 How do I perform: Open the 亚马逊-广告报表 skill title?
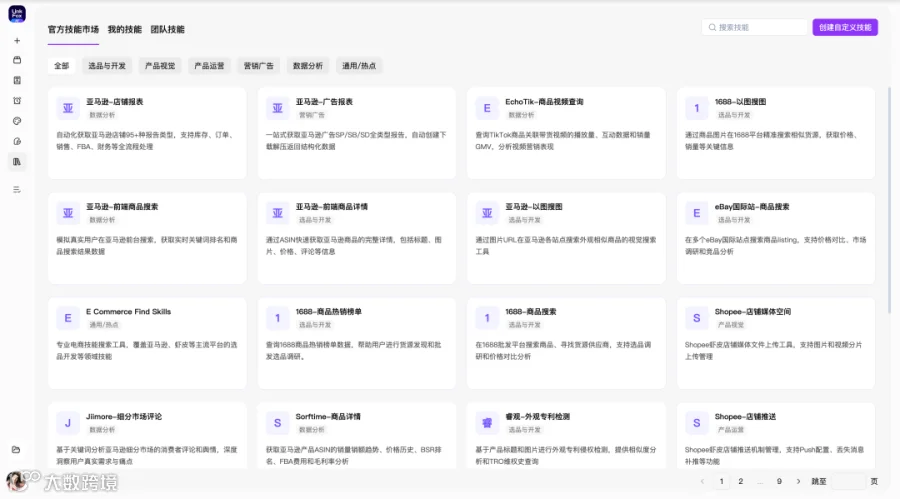(324, 102)
